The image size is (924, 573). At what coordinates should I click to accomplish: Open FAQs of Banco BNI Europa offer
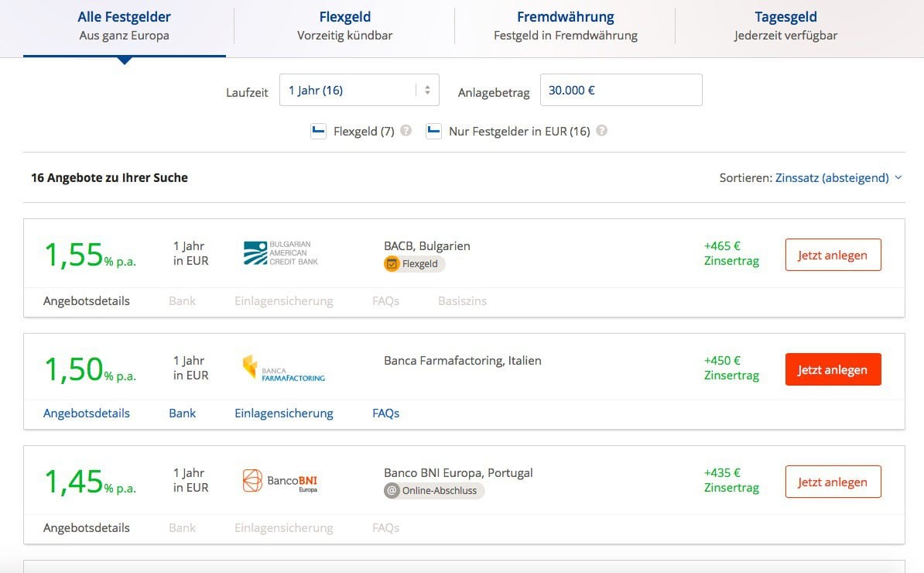pos(386,527)
